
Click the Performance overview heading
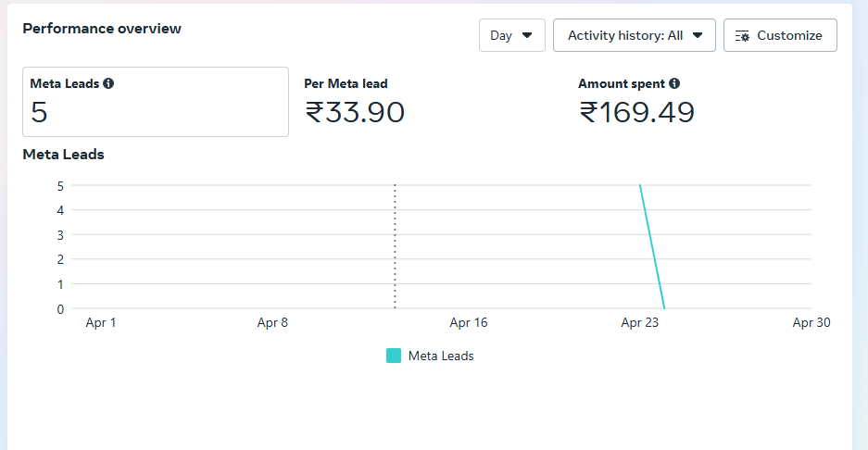(102, 29)
